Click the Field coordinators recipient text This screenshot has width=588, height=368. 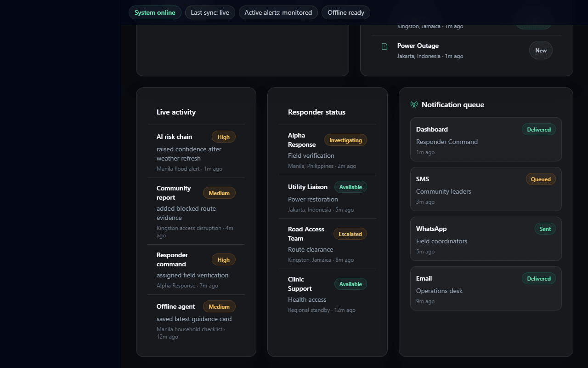click(x=441, y=241)
